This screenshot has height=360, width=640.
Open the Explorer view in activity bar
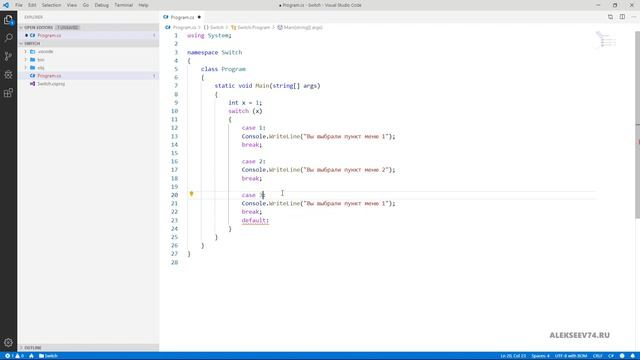[x=8, y=20]
